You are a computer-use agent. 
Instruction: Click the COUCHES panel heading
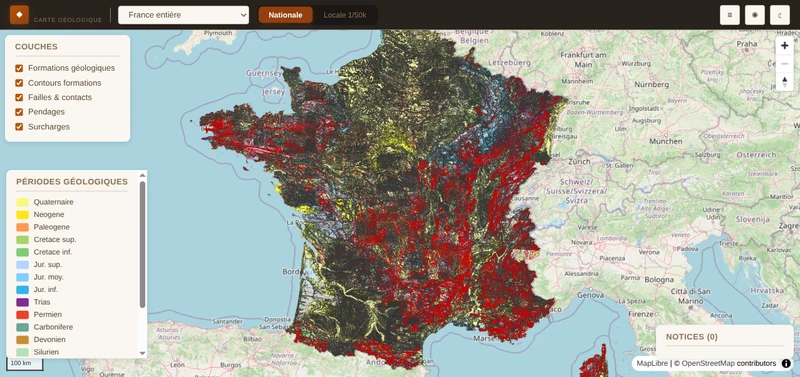point(36,46)
